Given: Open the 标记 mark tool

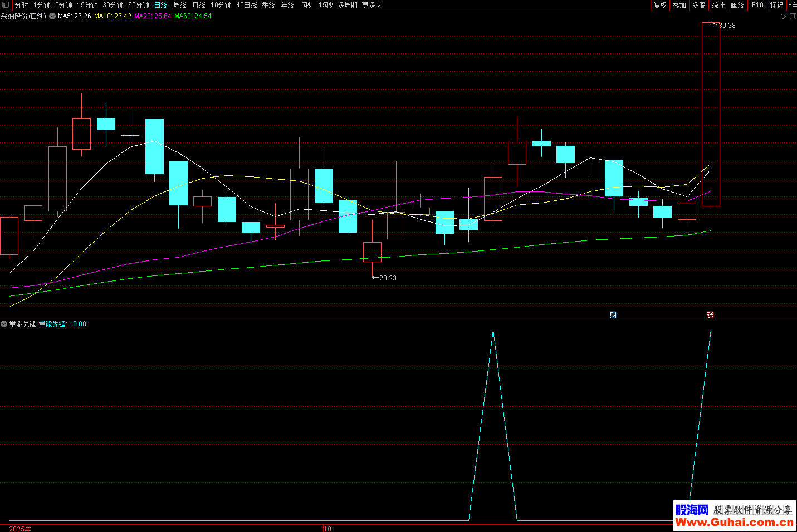Looking at the screenshot, I should pyautogui.click(x=776, y=5).
